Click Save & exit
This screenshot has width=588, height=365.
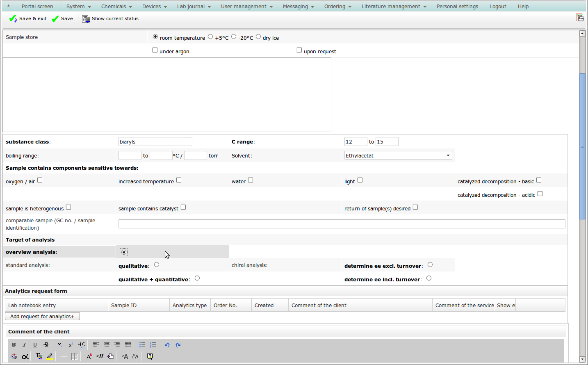click(28, 18)
